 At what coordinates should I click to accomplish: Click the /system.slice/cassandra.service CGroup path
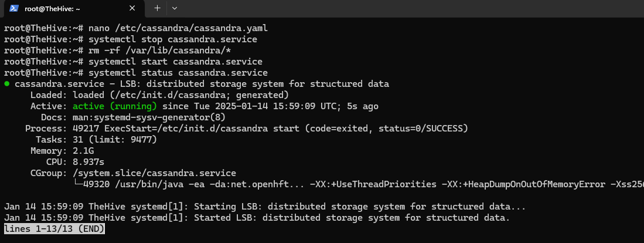[154, 173]
